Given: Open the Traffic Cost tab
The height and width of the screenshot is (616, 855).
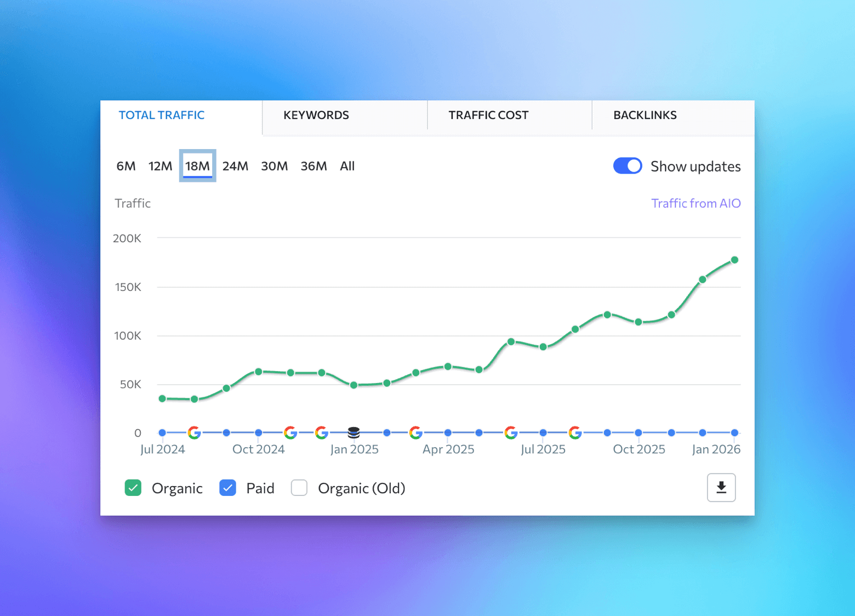Looking at the screenshot, I should pos(488,115).
